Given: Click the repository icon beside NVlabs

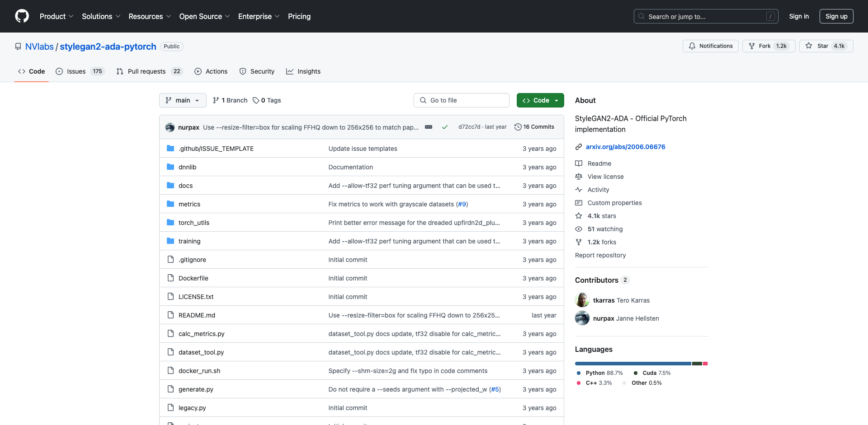Looking at the screenshot, I should pos(18,47).
